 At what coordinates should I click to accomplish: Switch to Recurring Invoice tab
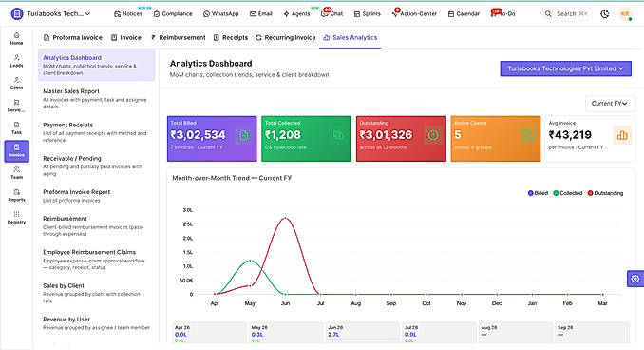(x=286, y=37)
